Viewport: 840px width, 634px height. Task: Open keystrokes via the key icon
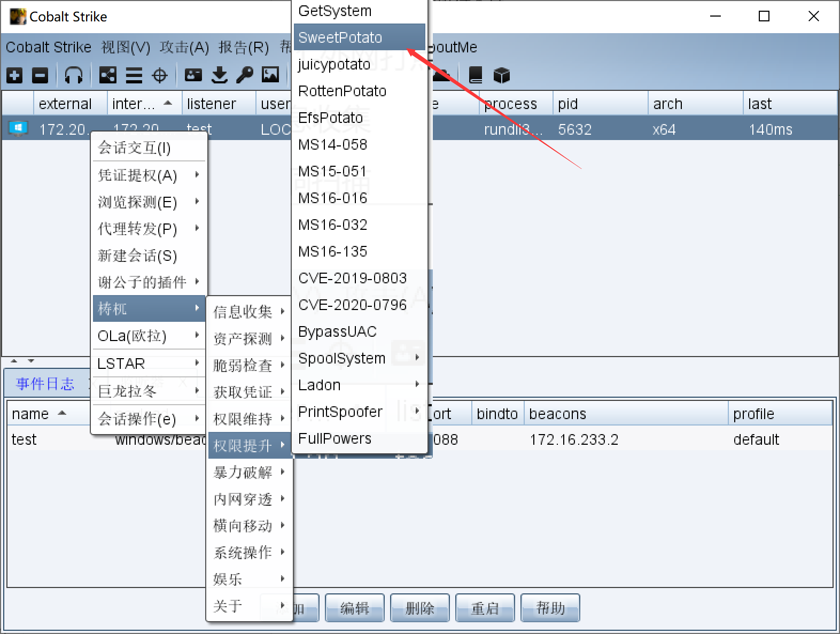coord(245,75)
